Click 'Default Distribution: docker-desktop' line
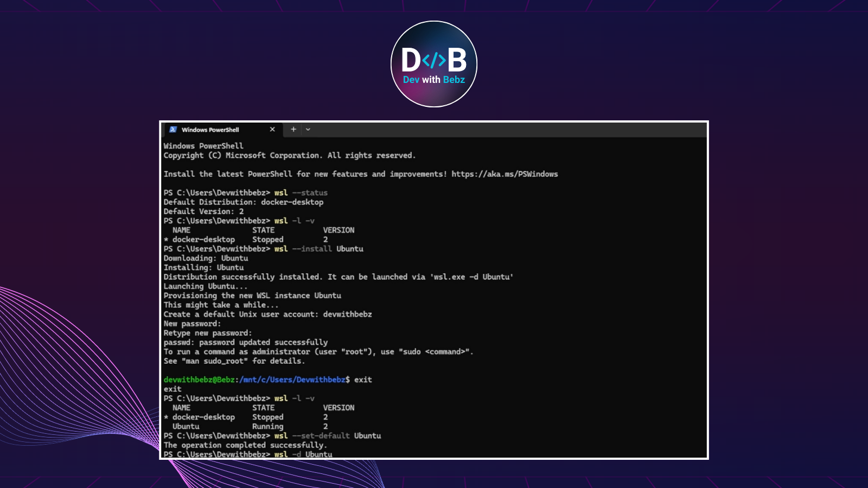This screenshot has height=488, width=868. click(x=244, y=202)
